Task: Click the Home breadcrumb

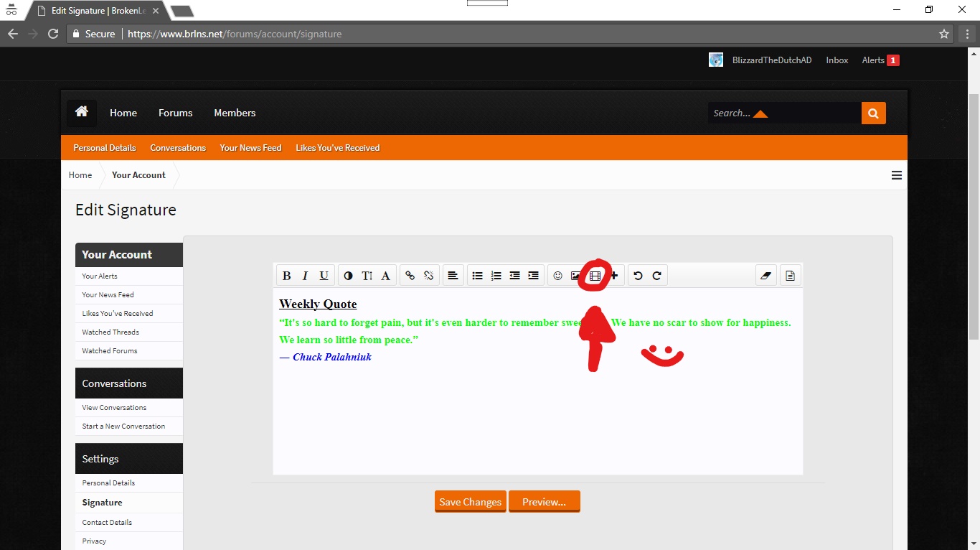Action: click(80, 175)
